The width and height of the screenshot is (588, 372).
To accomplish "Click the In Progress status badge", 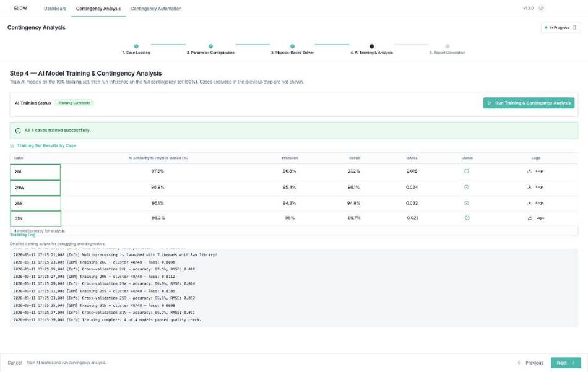I will (561, 27).
